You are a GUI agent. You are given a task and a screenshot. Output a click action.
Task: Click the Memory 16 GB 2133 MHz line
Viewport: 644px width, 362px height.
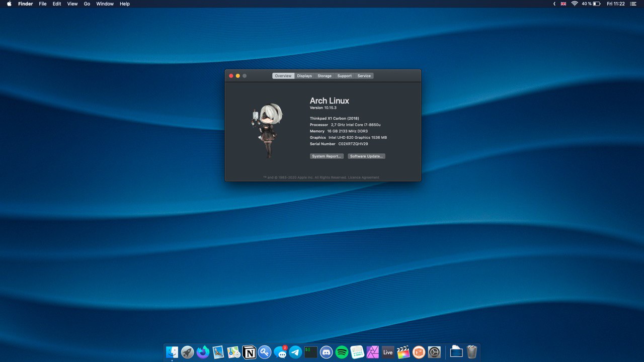coord(339,131)
